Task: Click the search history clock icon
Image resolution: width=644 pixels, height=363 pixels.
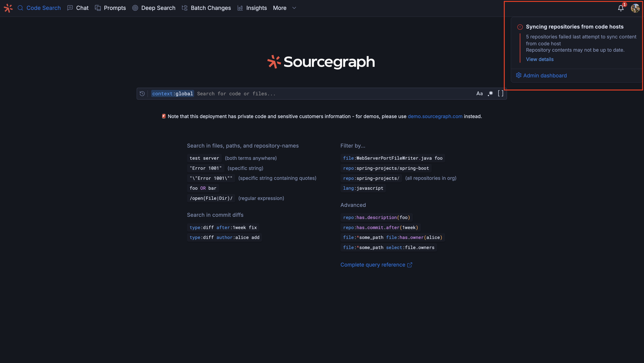Action: pos(142,94)
